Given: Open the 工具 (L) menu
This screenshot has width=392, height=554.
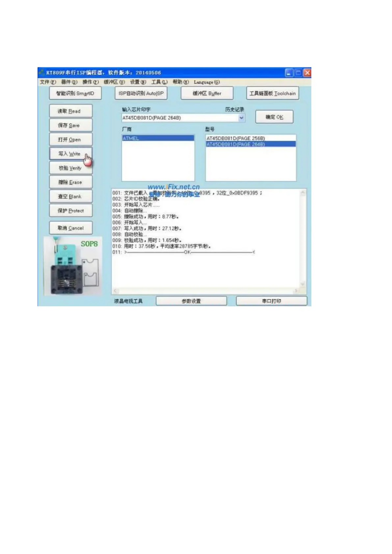Looking at the screenshot, I should pos(159,82).
